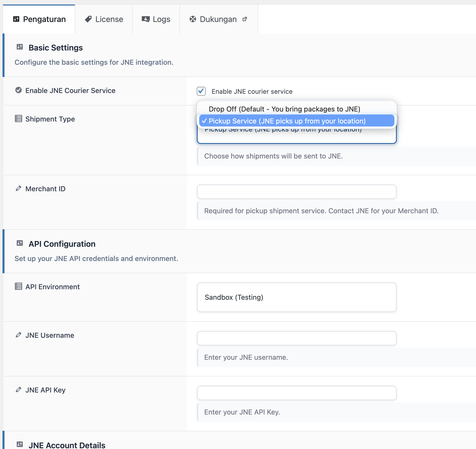This screenshot has width=476, height=449.
Task: Click the pencil icon next to Merchant ID
Action: point(18,188)
